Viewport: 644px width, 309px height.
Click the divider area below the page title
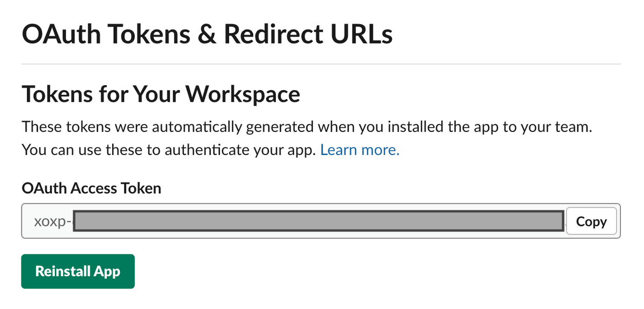322,64
